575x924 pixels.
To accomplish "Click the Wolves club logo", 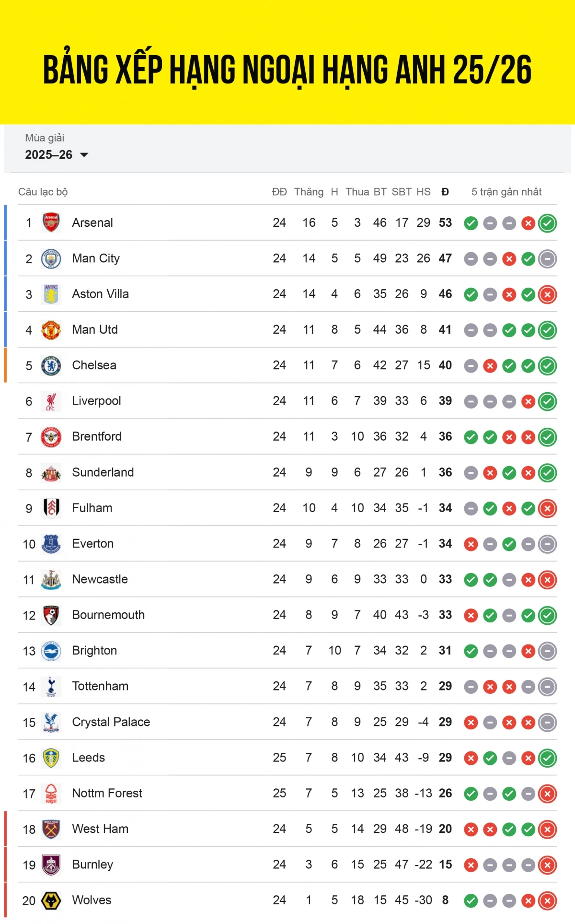I will click(x=51, y=901).
